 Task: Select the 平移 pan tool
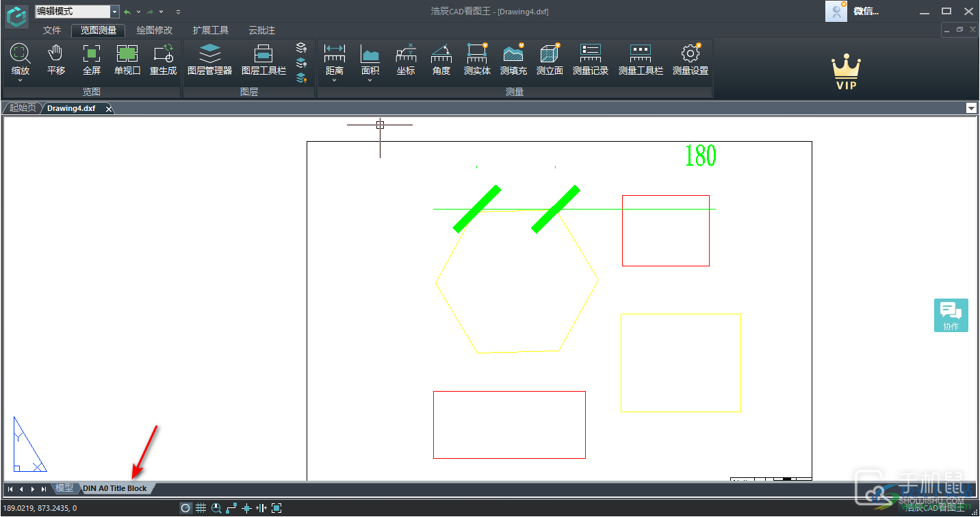pyautogui.click(x=56, y=60)
